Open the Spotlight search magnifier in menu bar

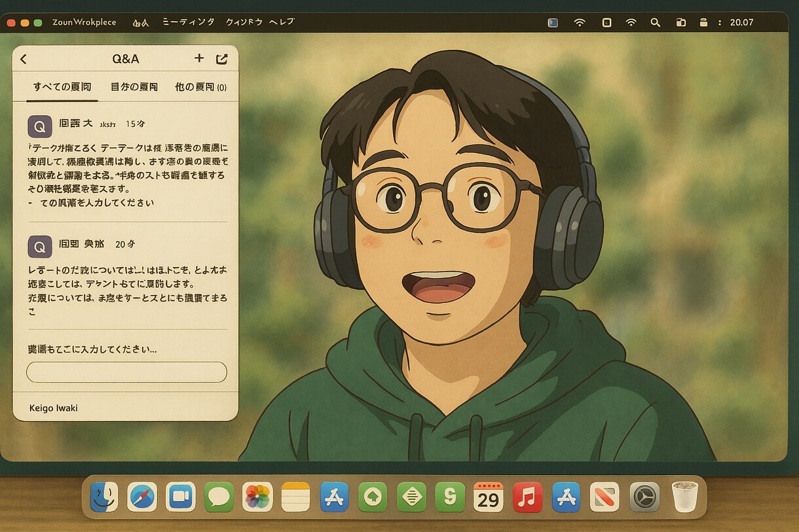coord(656,22)
